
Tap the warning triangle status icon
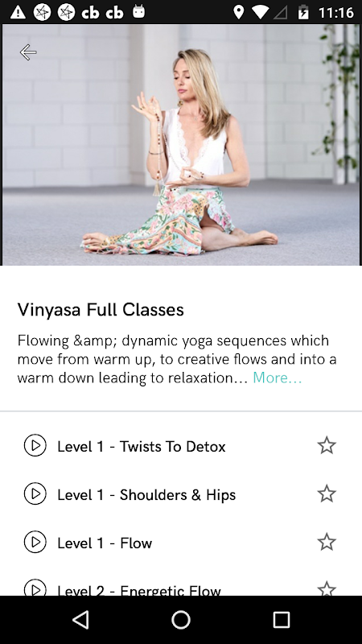tap(18, 12)
